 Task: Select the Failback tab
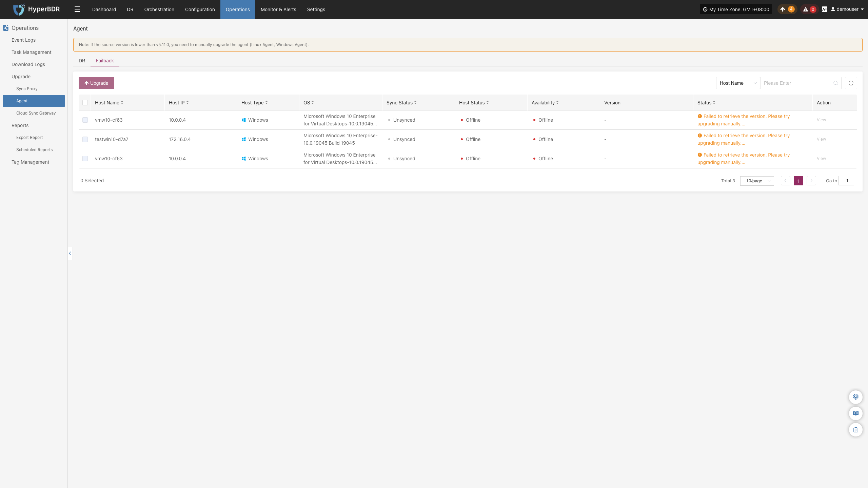pos(105,61)
